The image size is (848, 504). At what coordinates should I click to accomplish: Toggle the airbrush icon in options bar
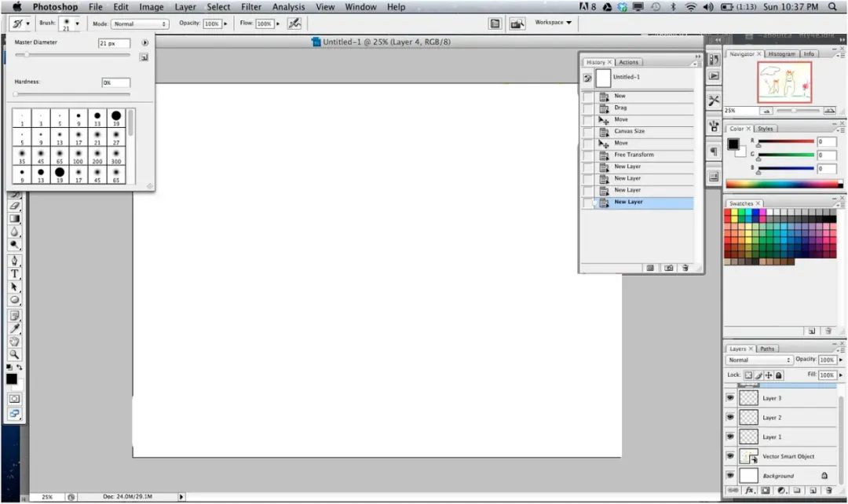click(294, 24)
